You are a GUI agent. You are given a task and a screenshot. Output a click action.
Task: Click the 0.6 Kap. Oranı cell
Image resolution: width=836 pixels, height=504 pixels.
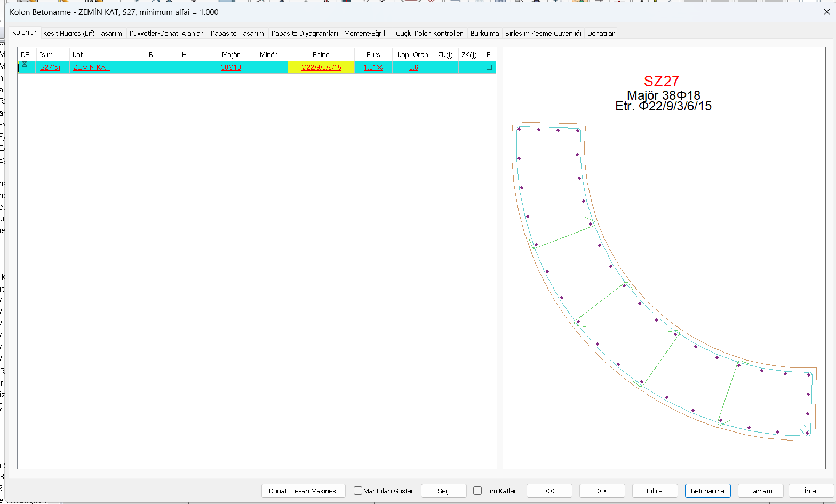point(413,67)
